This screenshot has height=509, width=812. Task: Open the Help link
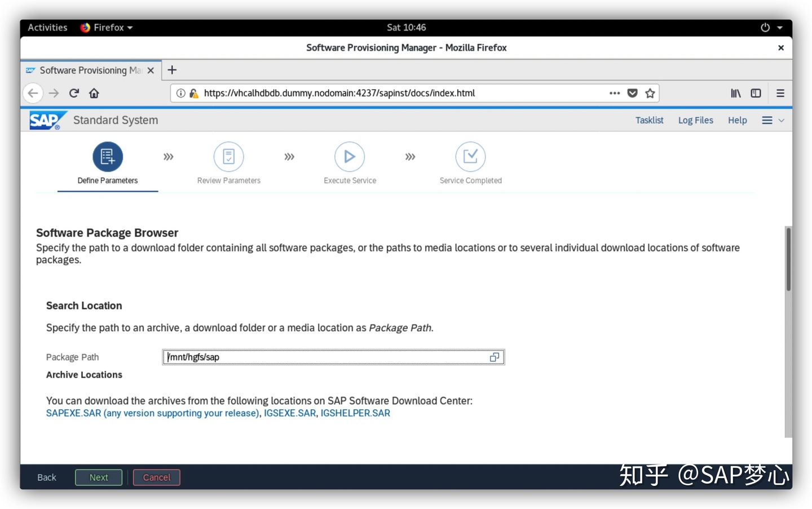pos(737,120)
